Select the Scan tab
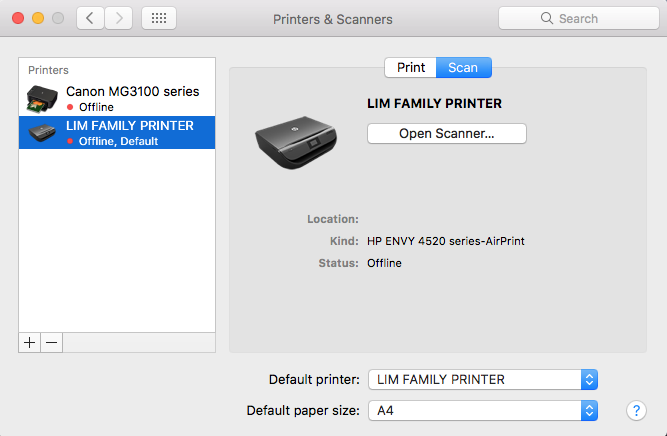The height and width of the screenshot is (436, 667). click(463, 68)
